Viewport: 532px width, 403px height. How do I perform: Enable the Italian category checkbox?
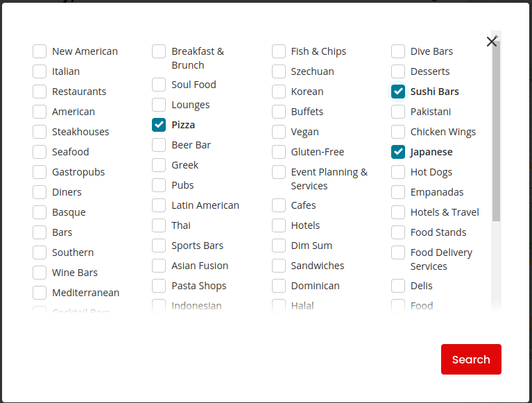pyautogui.click(x=40, y=71)
